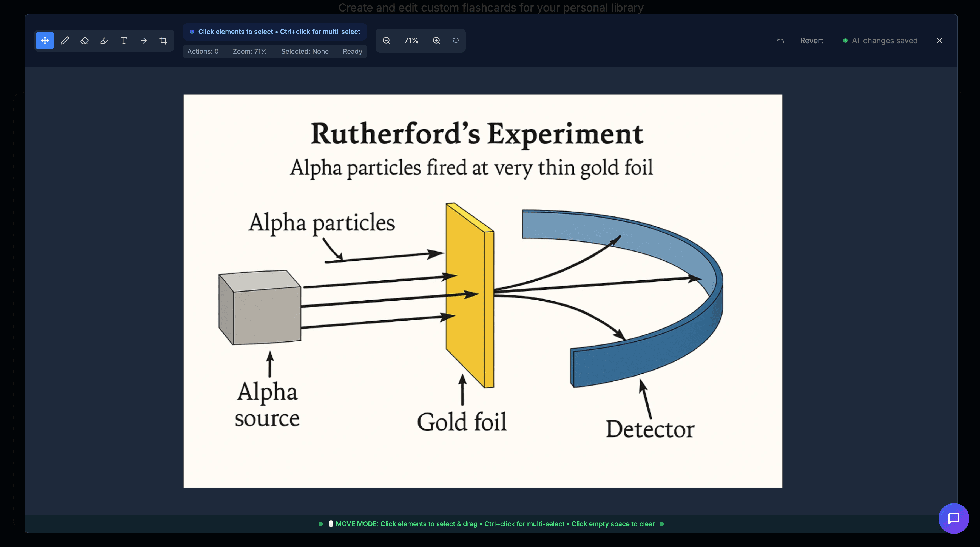Image resolution: width=980 pixels, height=547 pixels.
Task: Click the zoom in magnifier icon
Action: [x=436, y=40]
